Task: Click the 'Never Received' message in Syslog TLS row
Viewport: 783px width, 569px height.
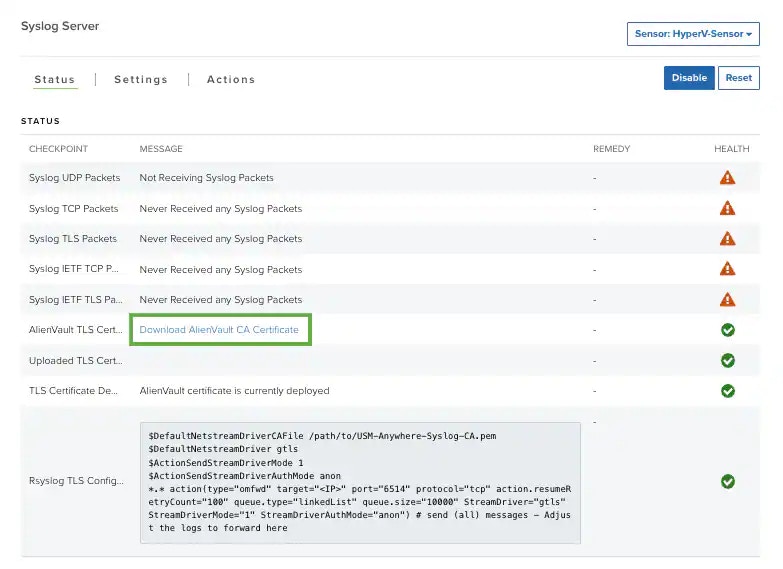Action: (x=221, y=239)
